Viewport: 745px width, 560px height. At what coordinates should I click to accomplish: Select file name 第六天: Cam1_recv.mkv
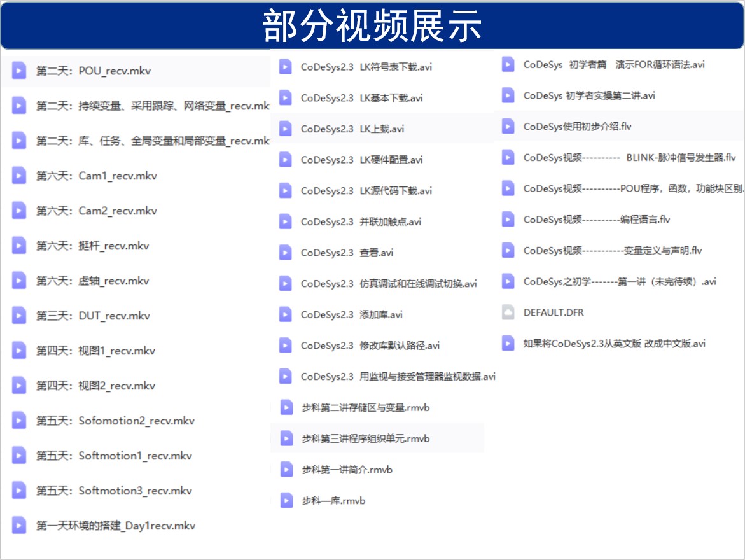(x=97, y=176)
